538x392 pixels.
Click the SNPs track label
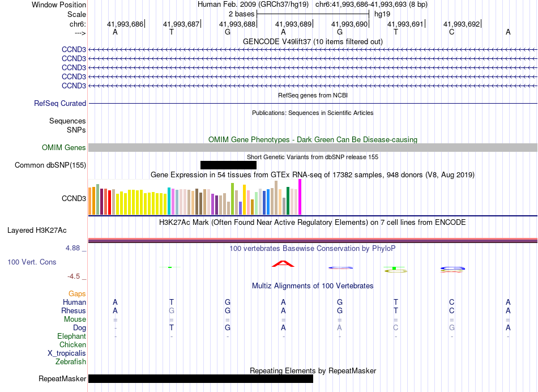76,130
